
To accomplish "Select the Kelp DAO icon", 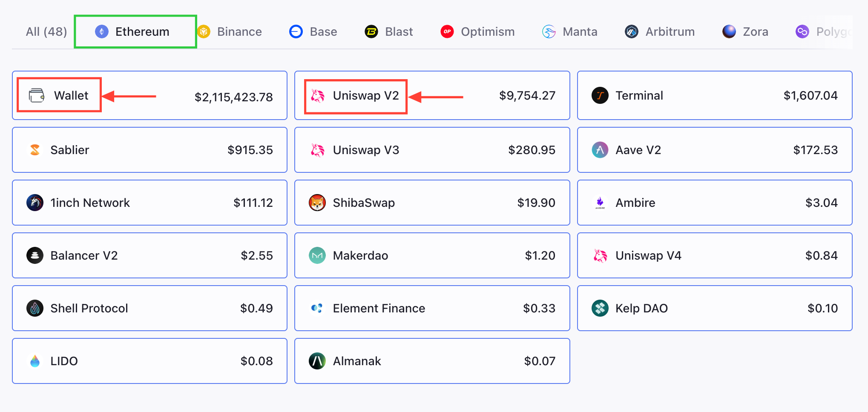I will [600, 308].
